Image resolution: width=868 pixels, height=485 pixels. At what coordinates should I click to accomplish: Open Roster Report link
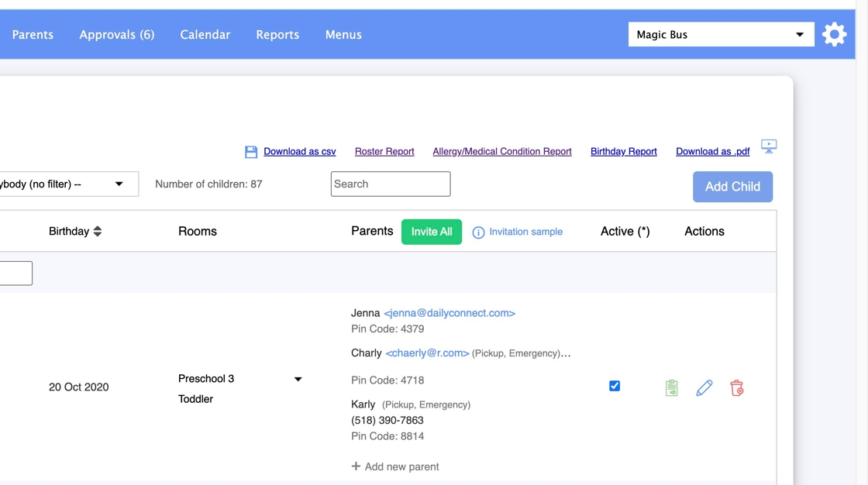(384, 152)
